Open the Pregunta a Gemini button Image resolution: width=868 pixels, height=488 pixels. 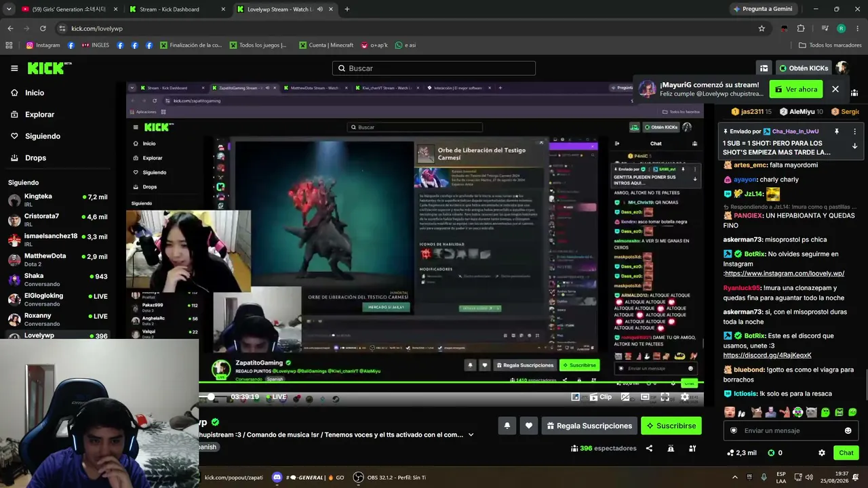[x=762, y=9]
